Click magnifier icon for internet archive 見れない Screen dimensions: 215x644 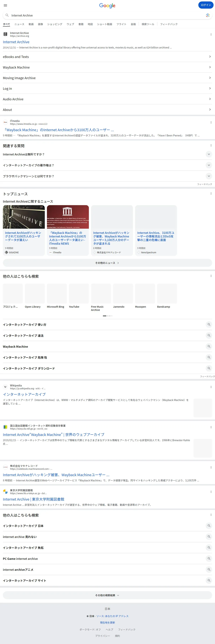209,537
